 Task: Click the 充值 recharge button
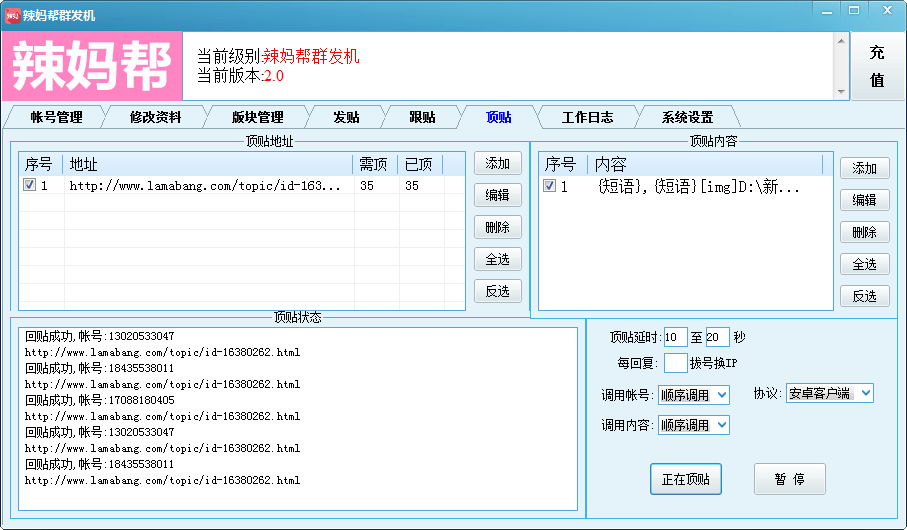(876, 66)
